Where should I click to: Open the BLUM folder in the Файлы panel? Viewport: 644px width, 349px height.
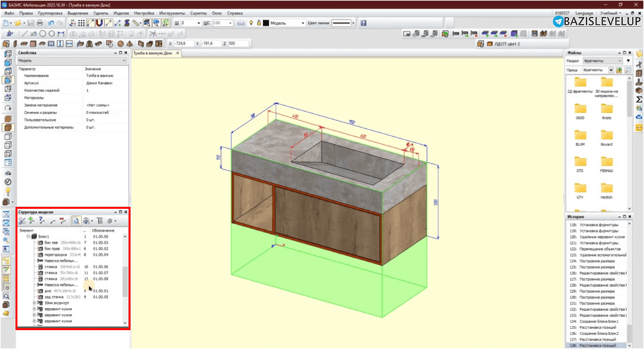580,138
